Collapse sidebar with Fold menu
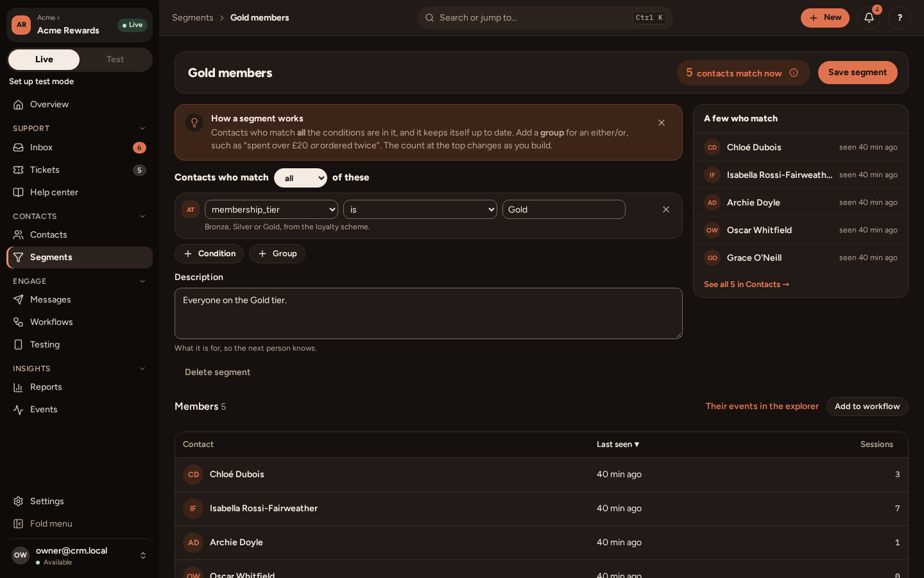924x578 pixels. 80,524
